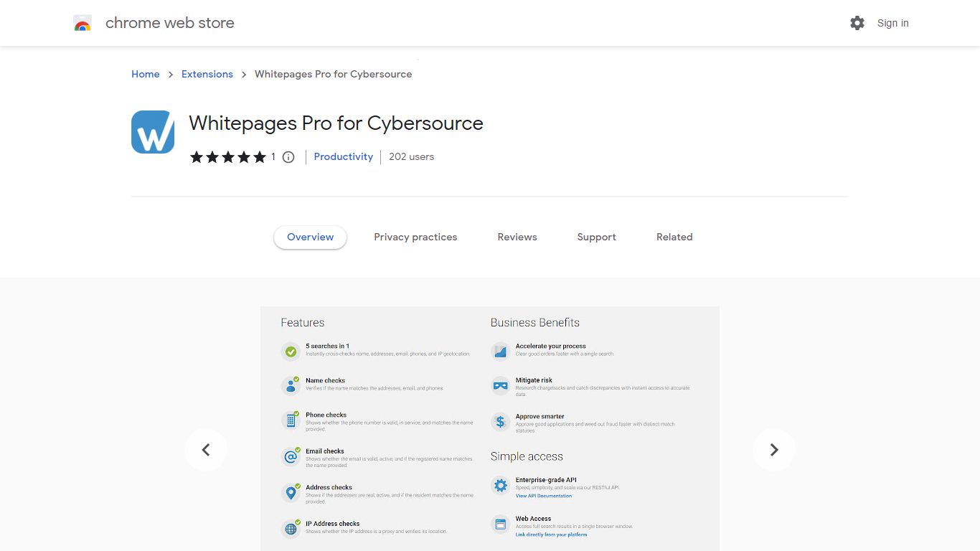Viewport: 980px width, 551px height.
Task: Click the Approve smarter dollar icon
Action: [x=500, y=422]
